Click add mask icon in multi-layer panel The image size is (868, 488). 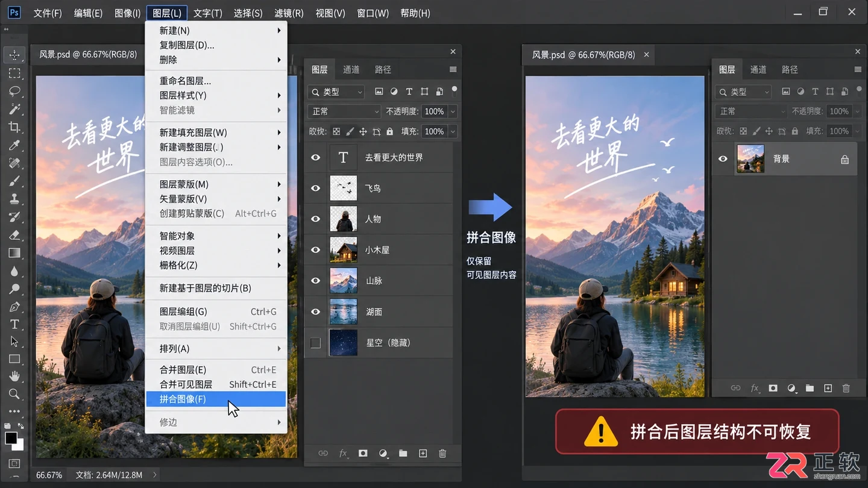pyautogui.click(x=363, y=454)
